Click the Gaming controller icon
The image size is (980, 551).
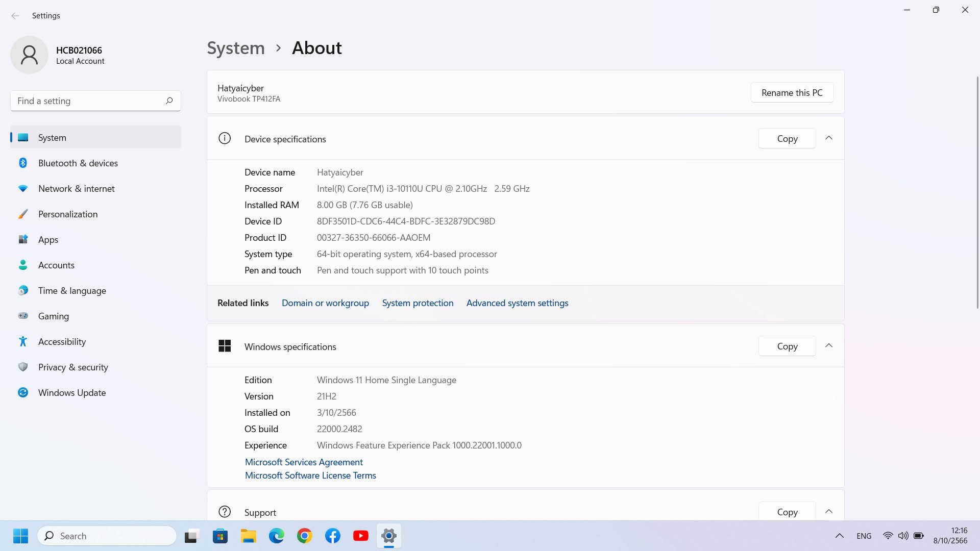tap(23, 316)
